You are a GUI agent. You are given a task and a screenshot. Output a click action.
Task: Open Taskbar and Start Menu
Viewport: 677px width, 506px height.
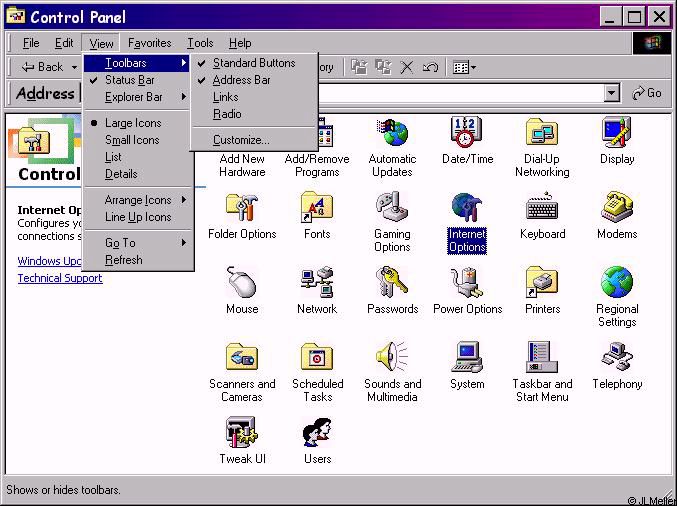(542, 372)
